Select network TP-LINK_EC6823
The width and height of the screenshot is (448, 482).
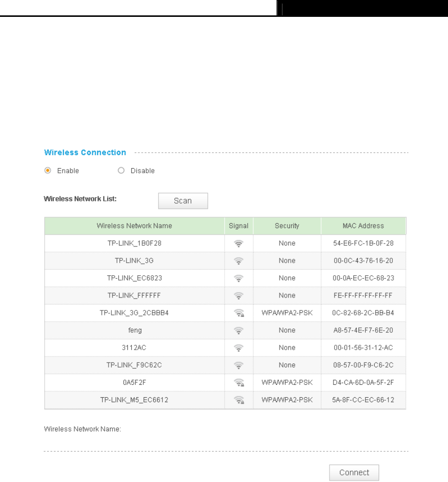pyautogui.click(x=134, y=278)
